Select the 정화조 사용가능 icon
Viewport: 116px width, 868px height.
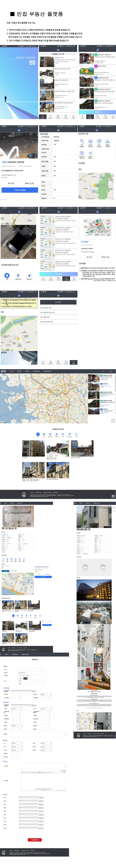(x=108, y=143)
